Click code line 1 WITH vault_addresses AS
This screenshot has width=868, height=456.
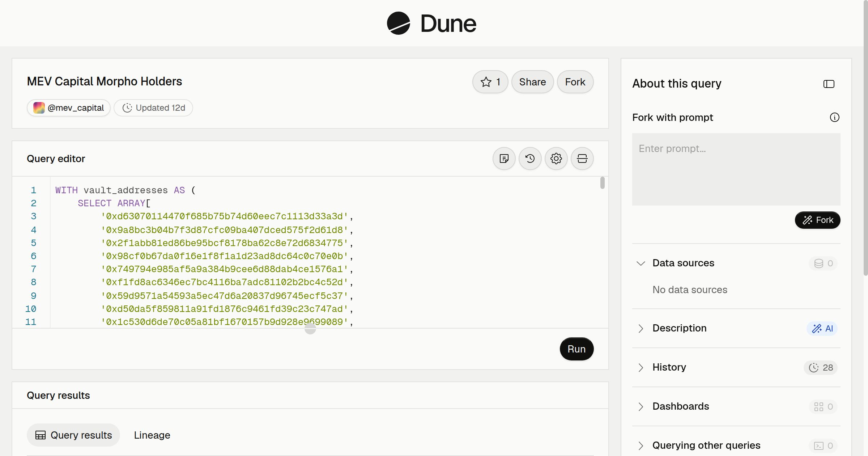click(x=125, y=190)
